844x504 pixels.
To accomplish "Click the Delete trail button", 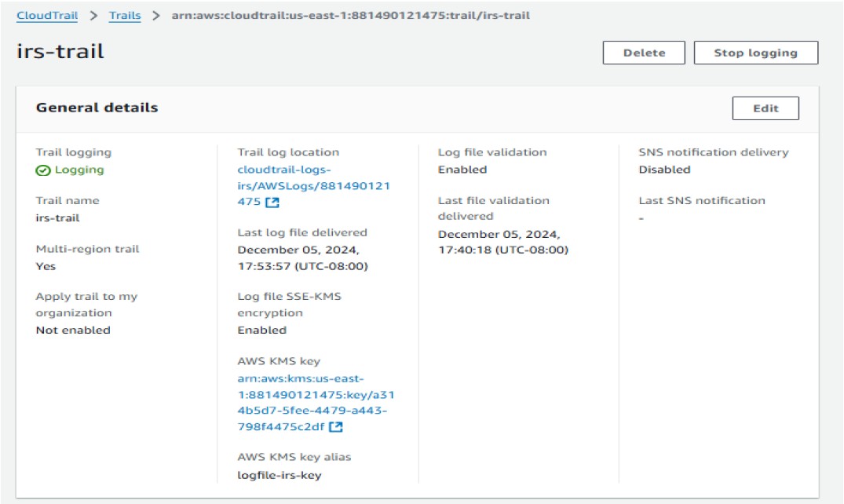I will point(644,53).
